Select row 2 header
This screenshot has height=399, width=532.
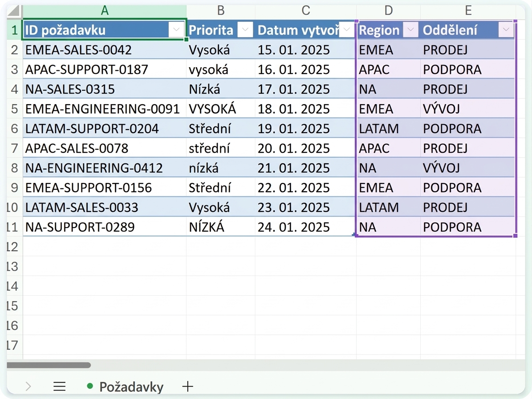15,49
